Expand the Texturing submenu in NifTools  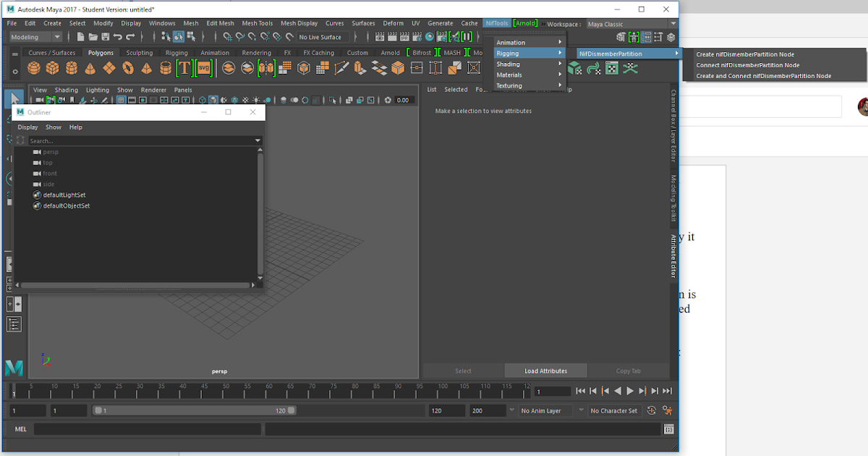coord(529,85)
